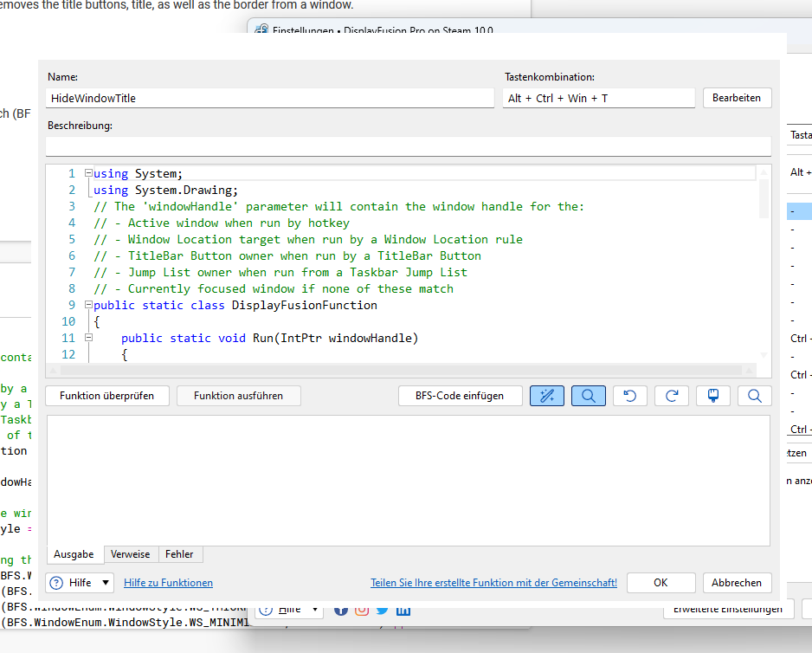Open the Hilfe dropdown arrow
812x653 pixels.
point(105,583)
